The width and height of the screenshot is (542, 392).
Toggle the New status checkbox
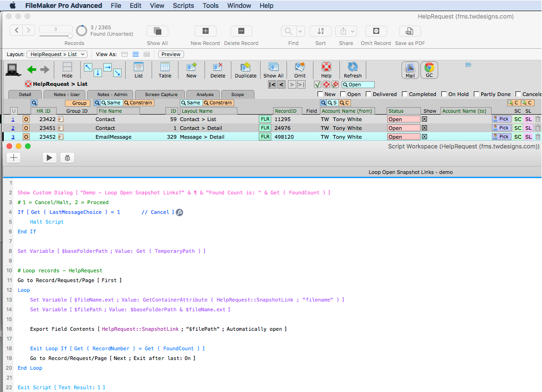coord(320,94)
